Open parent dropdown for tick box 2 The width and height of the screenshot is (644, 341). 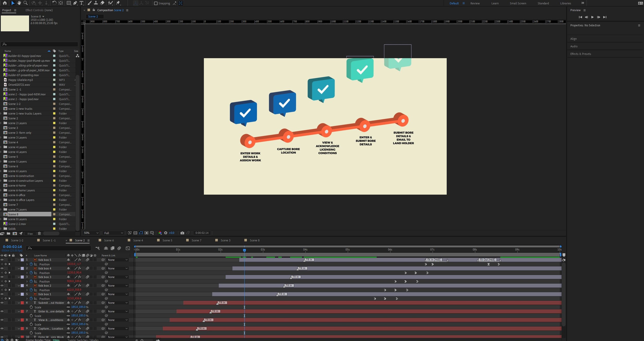(x=118, y=286)
